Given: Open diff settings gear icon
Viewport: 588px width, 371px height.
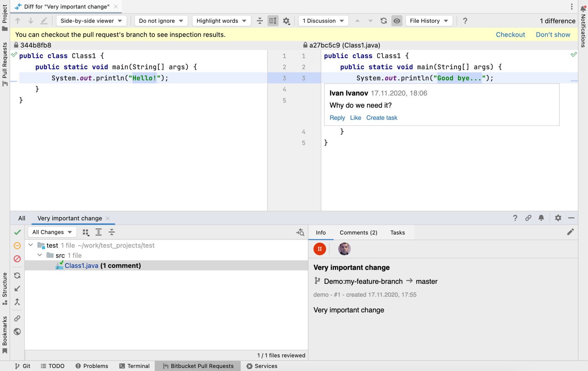Looking at the screenshot, I should pyautogui.click(x=286, y=21).
